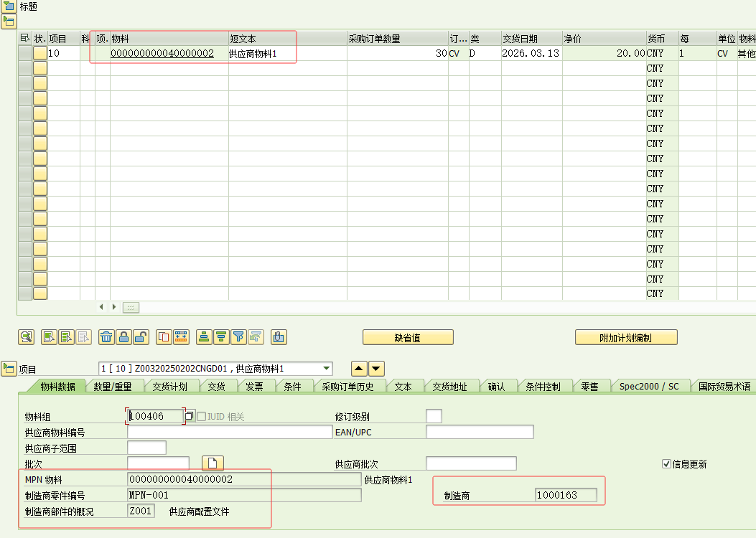756x538 pixels.
Task: Click the item table horizontal scrollbar handle
Action: 131,307
